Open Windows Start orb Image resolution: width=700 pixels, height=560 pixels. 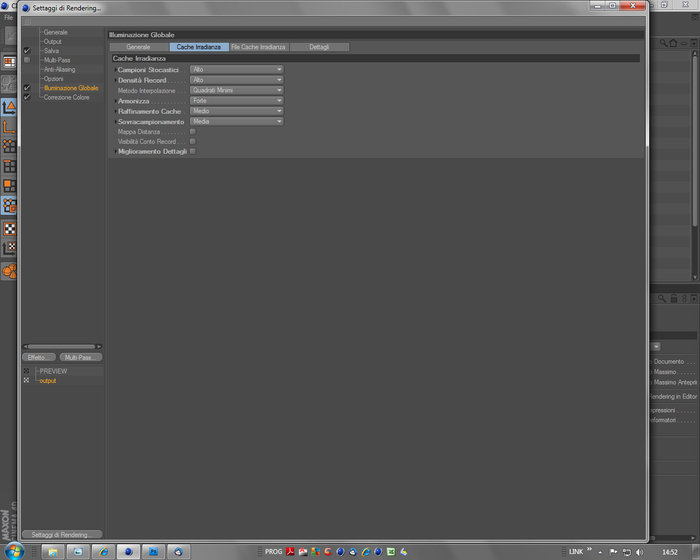[x=14, y=551]
